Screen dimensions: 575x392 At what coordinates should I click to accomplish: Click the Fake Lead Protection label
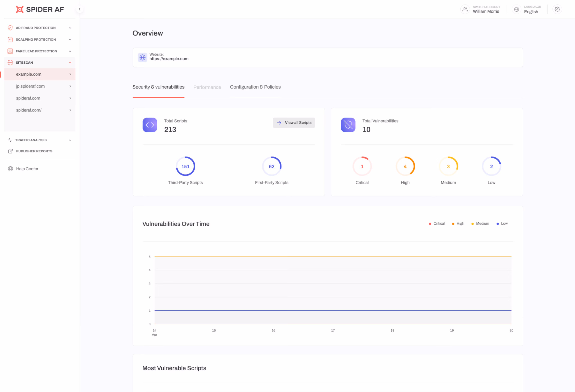pyautogui.click(x=36, y=51)
